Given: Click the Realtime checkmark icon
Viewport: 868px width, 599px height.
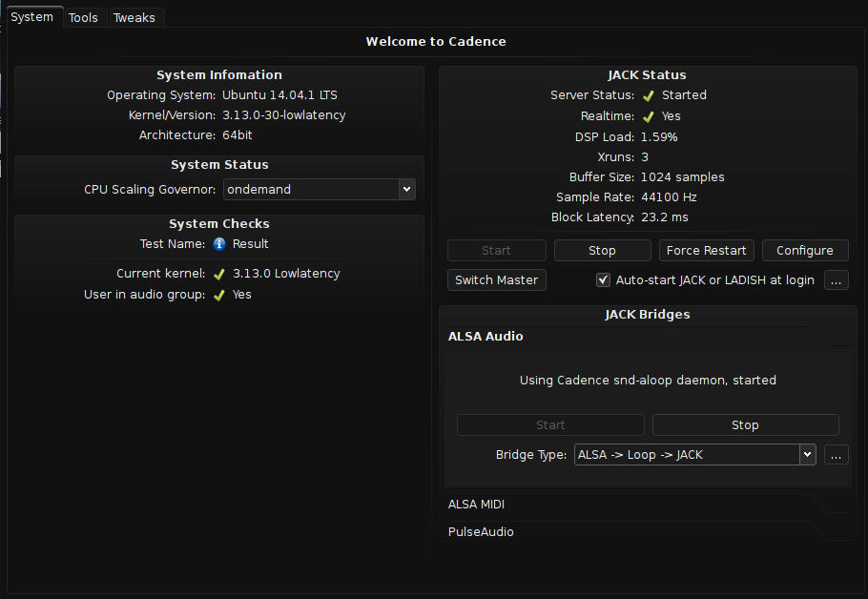Looking at the screenshot, I should tap(649, 116).
